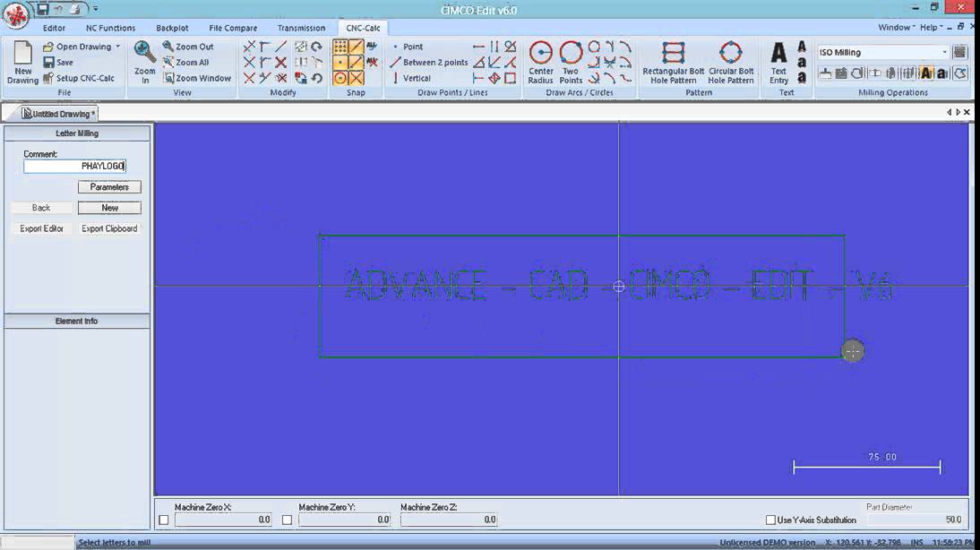Toggle the snap to intersection X button
Image resolution: width=980 pixels, height=550 pixels.
tap(357, 78)
